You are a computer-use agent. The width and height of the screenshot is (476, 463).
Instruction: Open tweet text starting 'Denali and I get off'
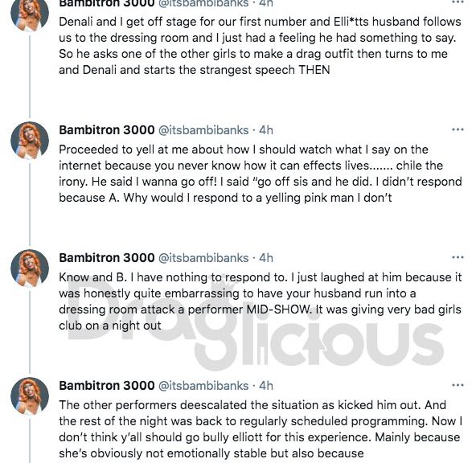[x=261, y=46]
